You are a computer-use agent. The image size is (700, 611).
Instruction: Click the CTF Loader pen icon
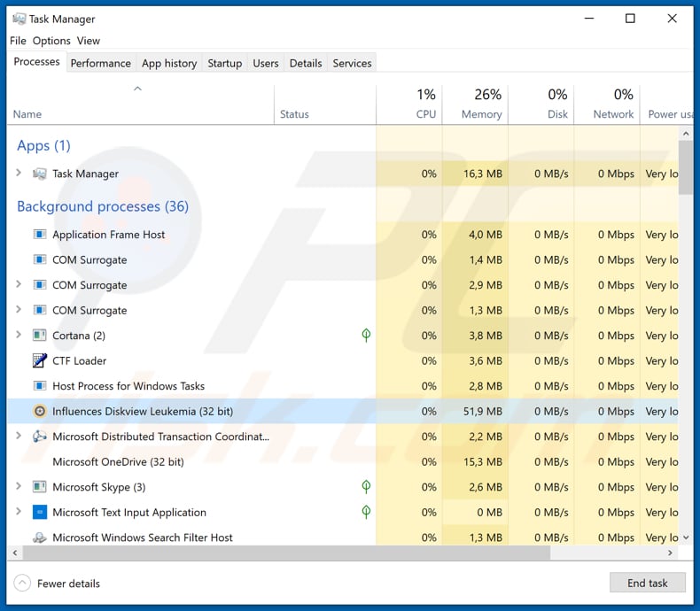coord(40,360)
